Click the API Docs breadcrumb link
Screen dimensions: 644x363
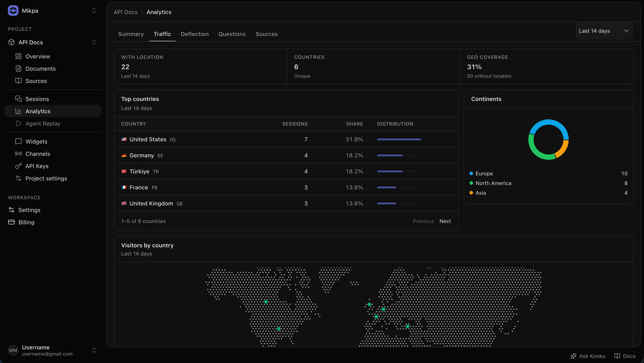pyautogui.click(x=126, y=12)
